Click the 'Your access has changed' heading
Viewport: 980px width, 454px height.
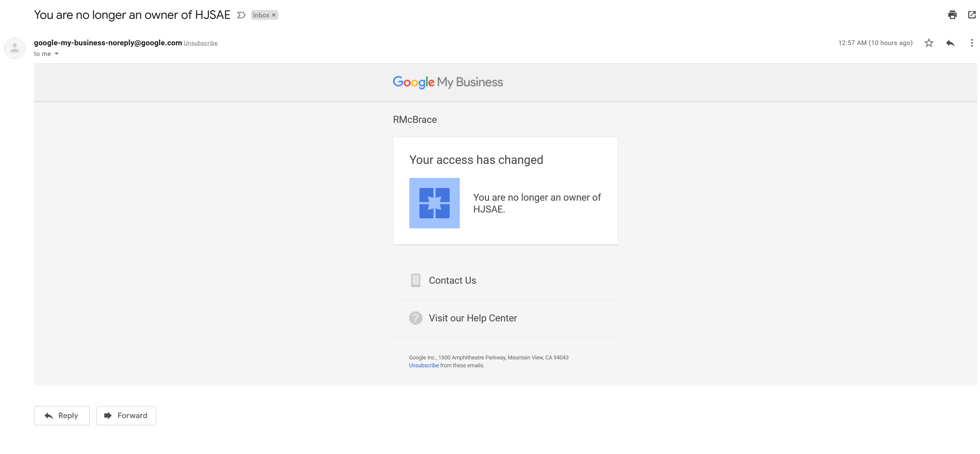476,160
